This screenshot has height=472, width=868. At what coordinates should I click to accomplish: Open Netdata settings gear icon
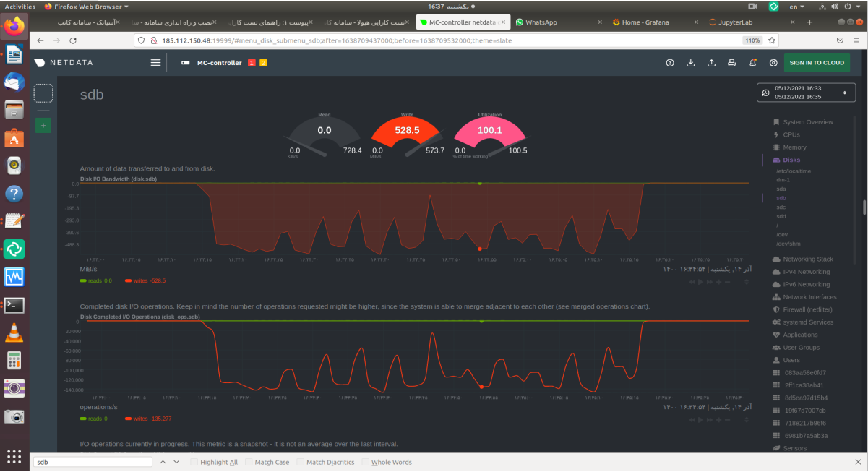coord(773,63)
